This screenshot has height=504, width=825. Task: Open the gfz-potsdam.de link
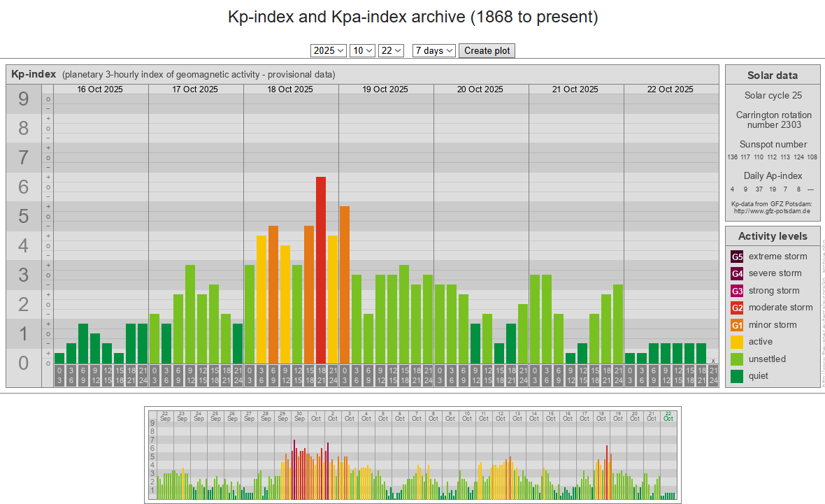[772, 211]
